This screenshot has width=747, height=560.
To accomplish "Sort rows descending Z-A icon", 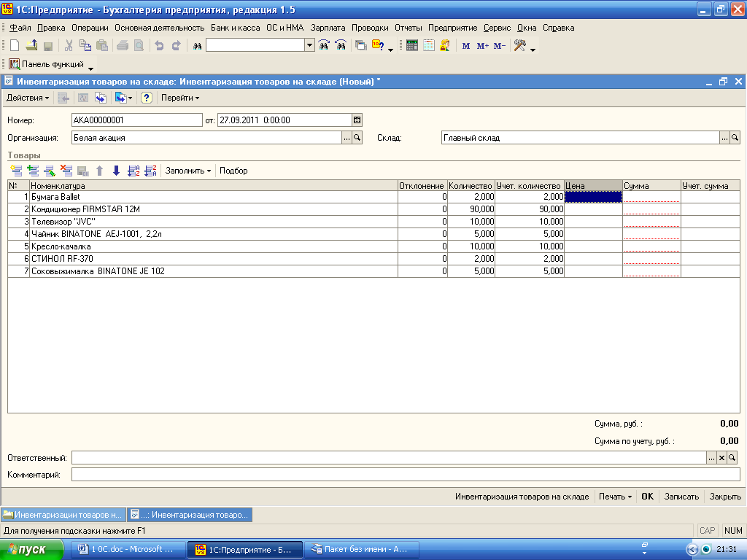I will pyautogui.click(x=150, y=171).
